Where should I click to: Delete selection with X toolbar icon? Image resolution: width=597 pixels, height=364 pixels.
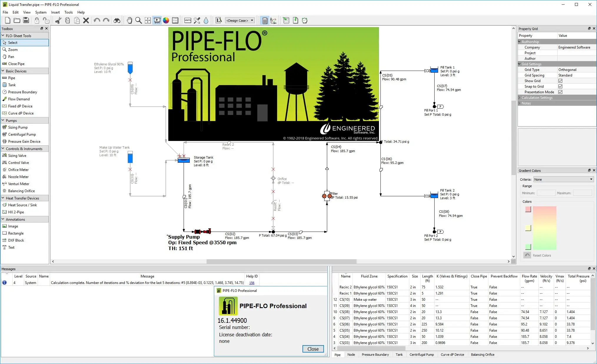[x=86, y=20]
